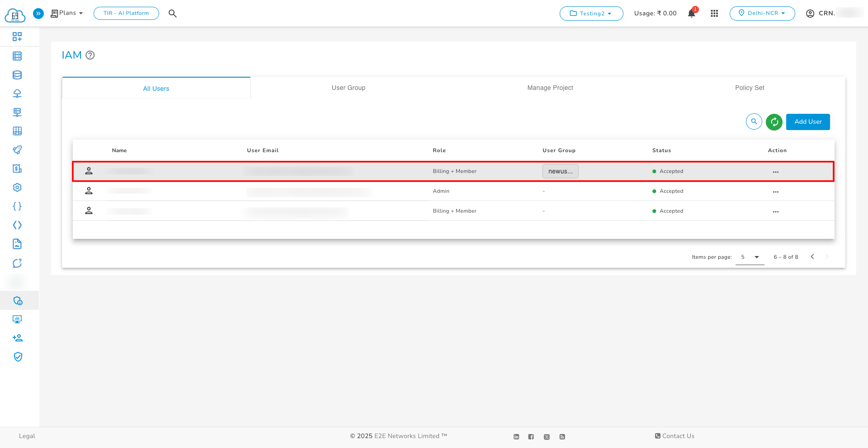Click the Add User button

[x=807, y=122]
